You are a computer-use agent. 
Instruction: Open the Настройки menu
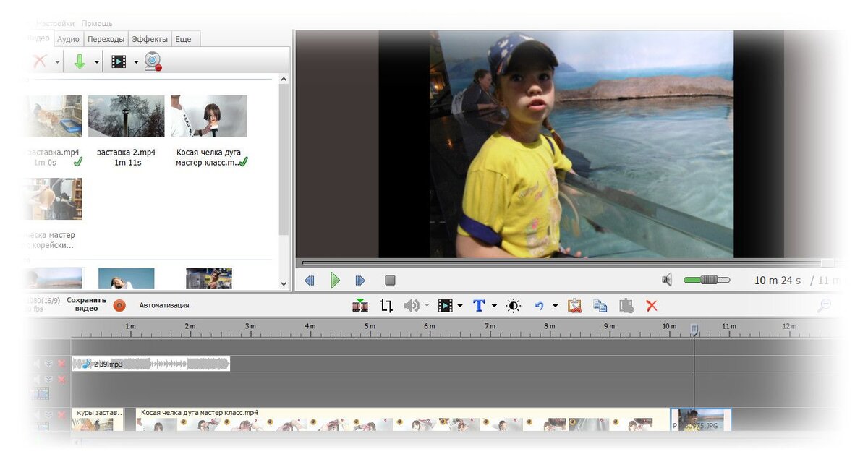coord(55,23)
